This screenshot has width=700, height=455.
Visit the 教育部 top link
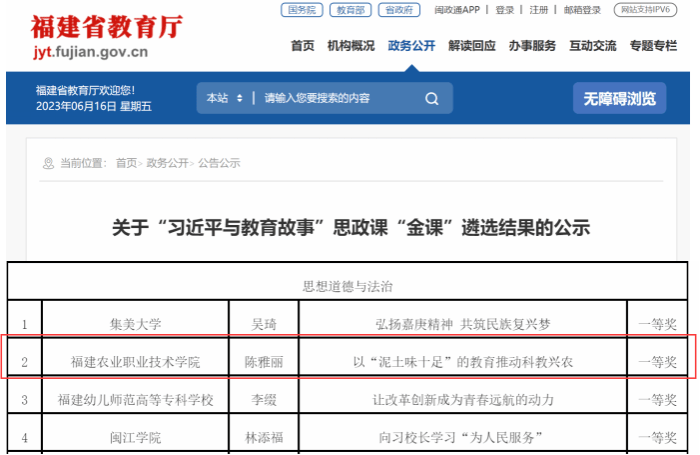point(349,10)
